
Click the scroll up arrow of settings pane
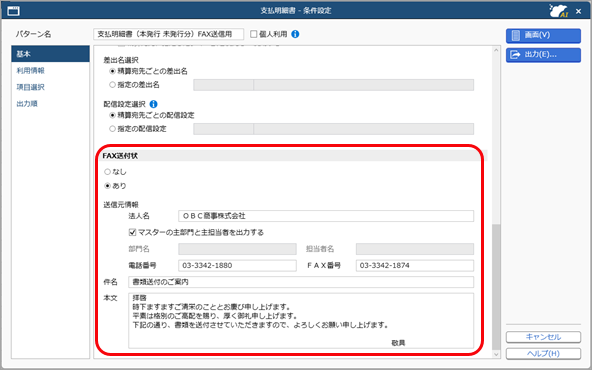click(x=496, y=50)
